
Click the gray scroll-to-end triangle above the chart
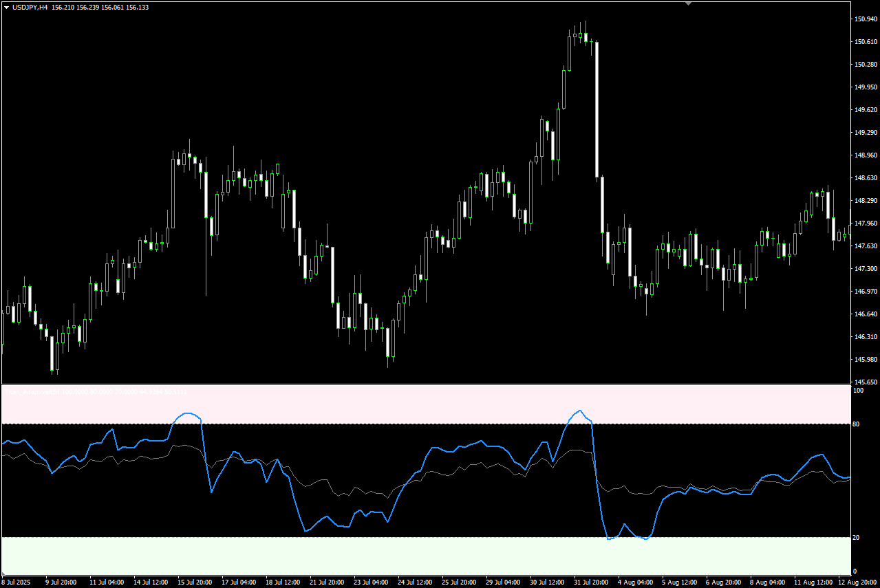tap(687, 3)
